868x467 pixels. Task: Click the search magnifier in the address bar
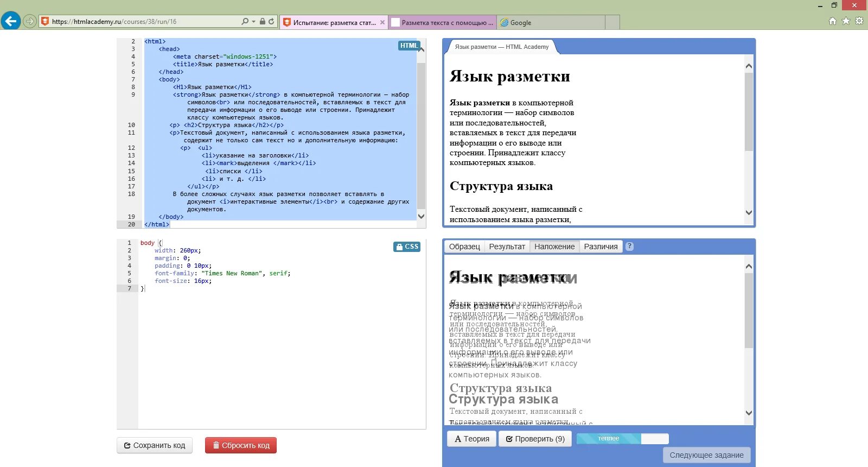tap(245, 22)
